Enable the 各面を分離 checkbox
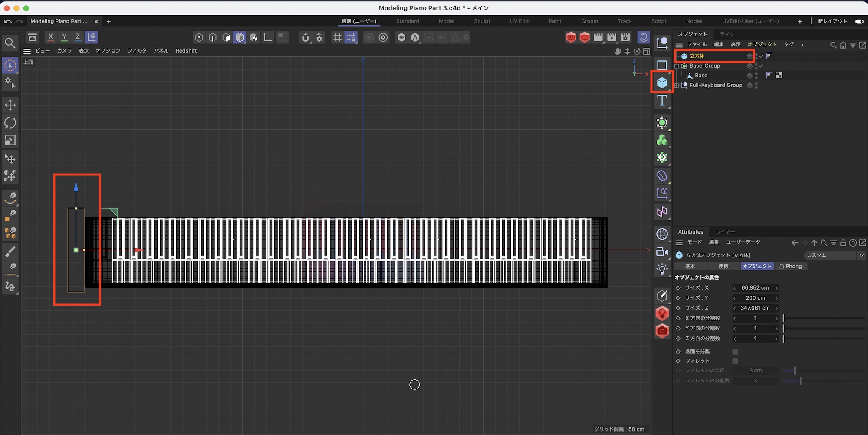Image resolution: width=868 pixels, height=435 pixels. coord(735,352)
